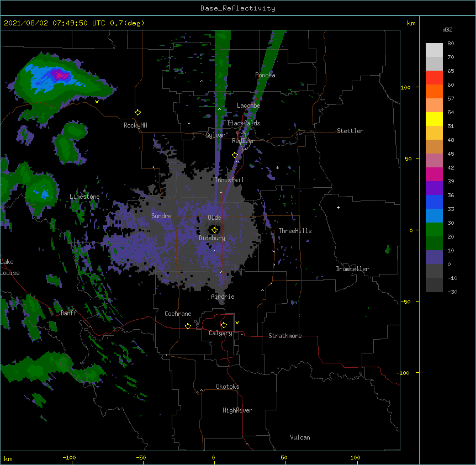Click the Stettler label
Viewport: 476px width, 465px height.
click(x=350, y=131)
